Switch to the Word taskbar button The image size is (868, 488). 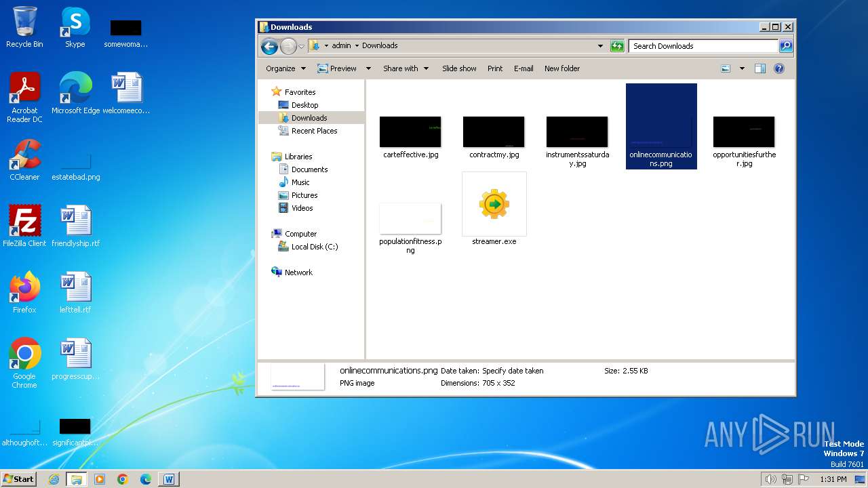(x=169, y=479)
